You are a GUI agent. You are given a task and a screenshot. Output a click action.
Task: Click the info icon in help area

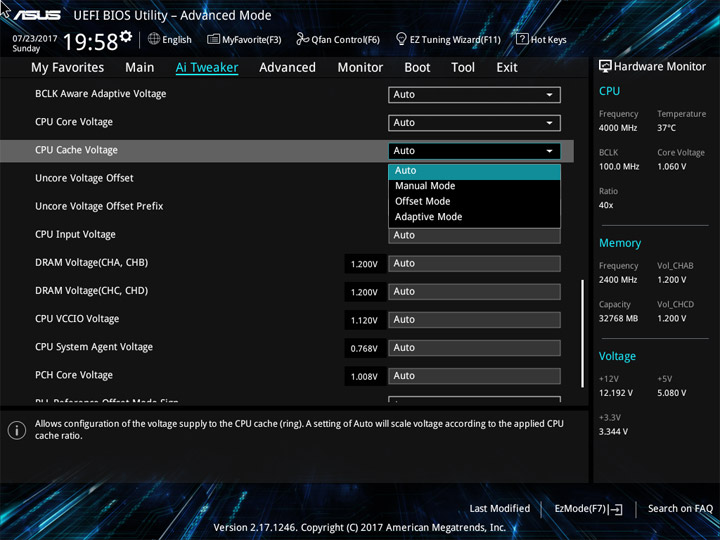click(17, 430)
